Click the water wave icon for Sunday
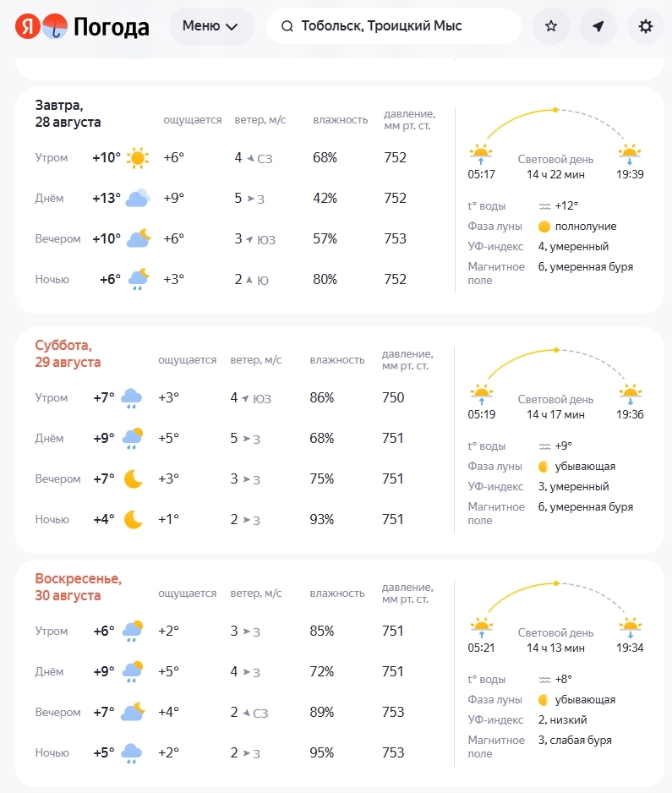 pyautogui.click(x=544, y=679)
